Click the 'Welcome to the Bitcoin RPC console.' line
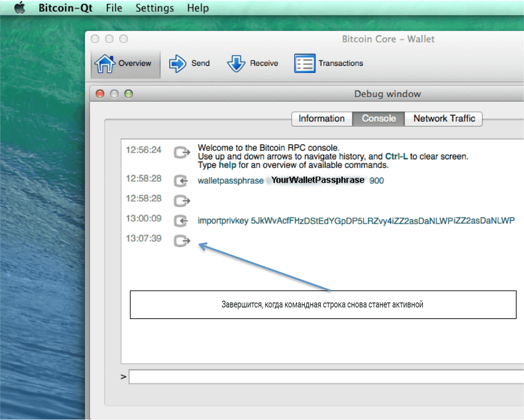This screenshot has height=420, width=524. (268, 148)
